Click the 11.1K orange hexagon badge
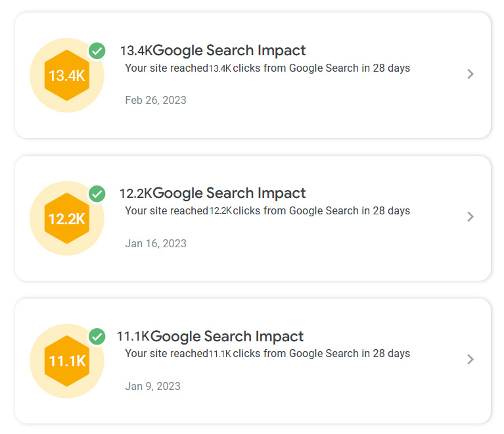 [x=67, y=361]
